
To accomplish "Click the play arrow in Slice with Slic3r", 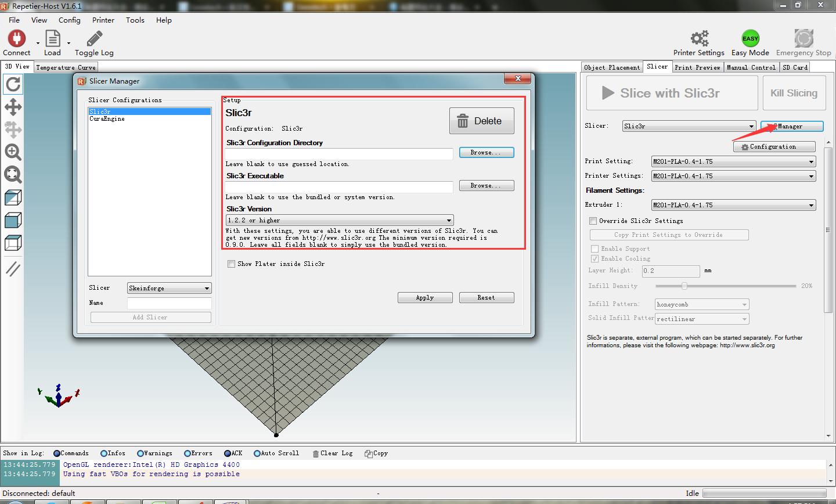I will click(x=608, y=93).
